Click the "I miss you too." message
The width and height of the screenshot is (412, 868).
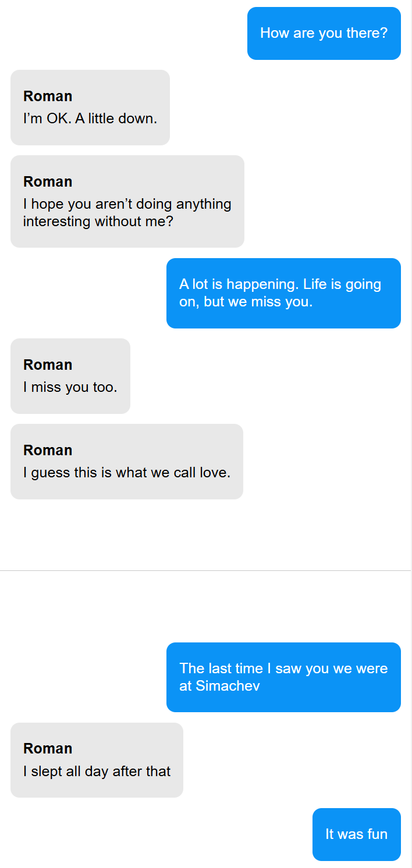point(70,387)
